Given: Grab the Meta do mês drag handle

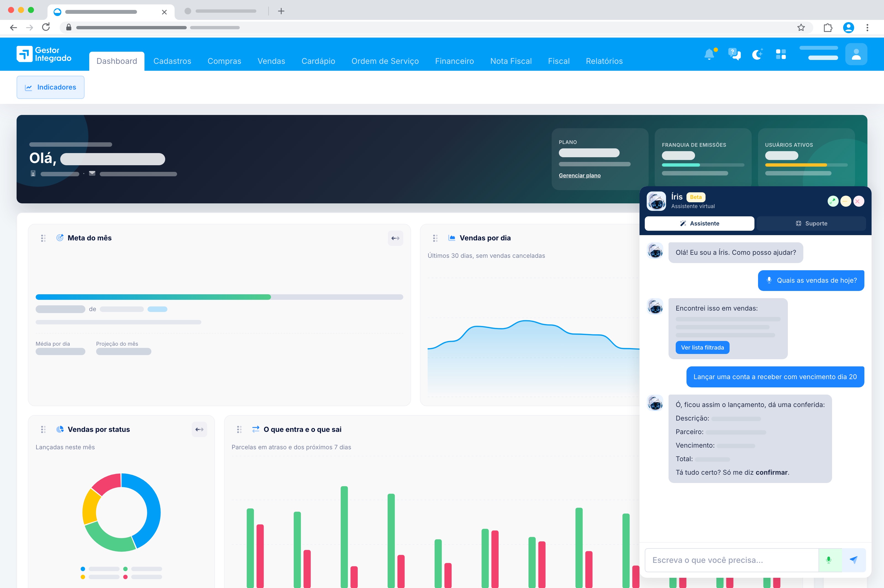Looking at the screenshot, I should [43, 238].
